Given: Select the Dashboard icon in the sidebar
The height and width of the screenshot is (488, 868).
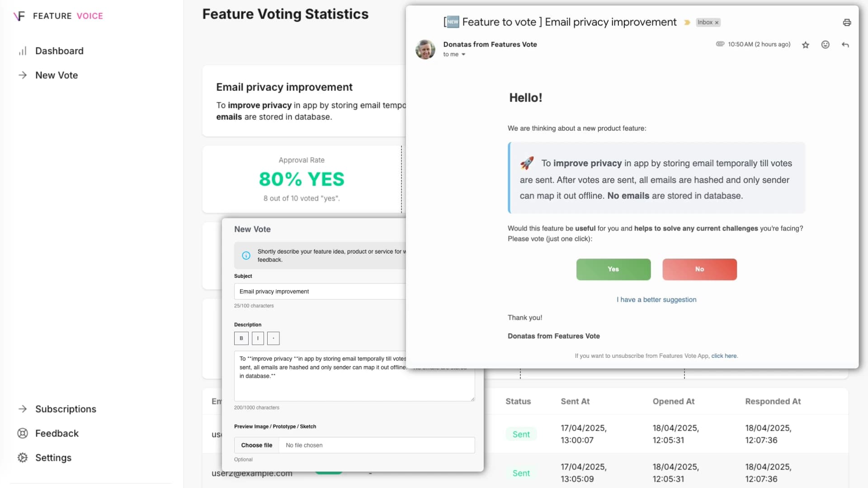Looking at the screenshot, I should point(23,51).
